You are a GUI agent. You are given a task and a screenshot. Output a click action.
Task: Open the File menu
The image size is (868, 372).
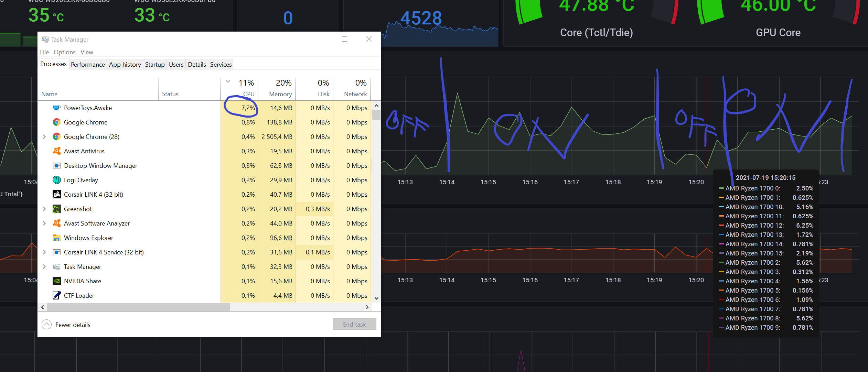coord(44,52)
